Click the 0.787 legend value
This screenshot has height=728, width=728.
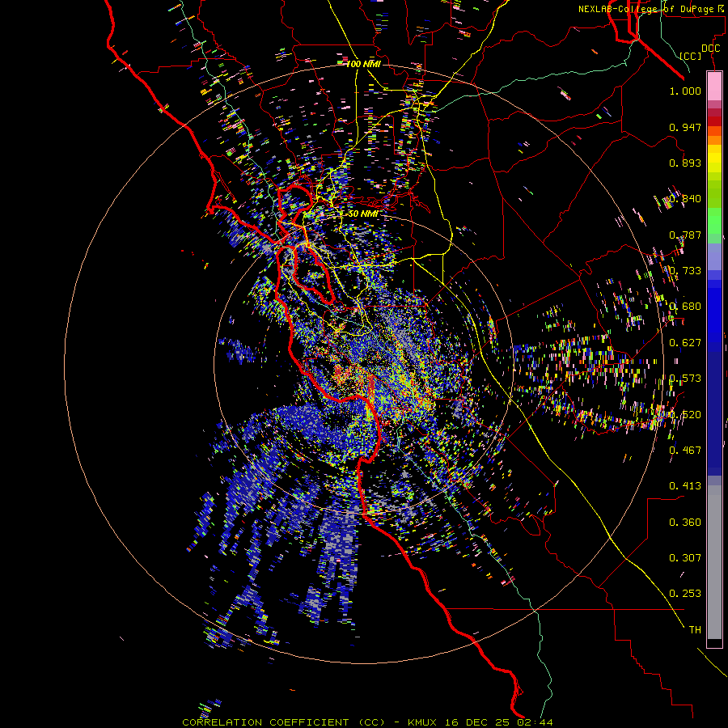click(685, 235)
